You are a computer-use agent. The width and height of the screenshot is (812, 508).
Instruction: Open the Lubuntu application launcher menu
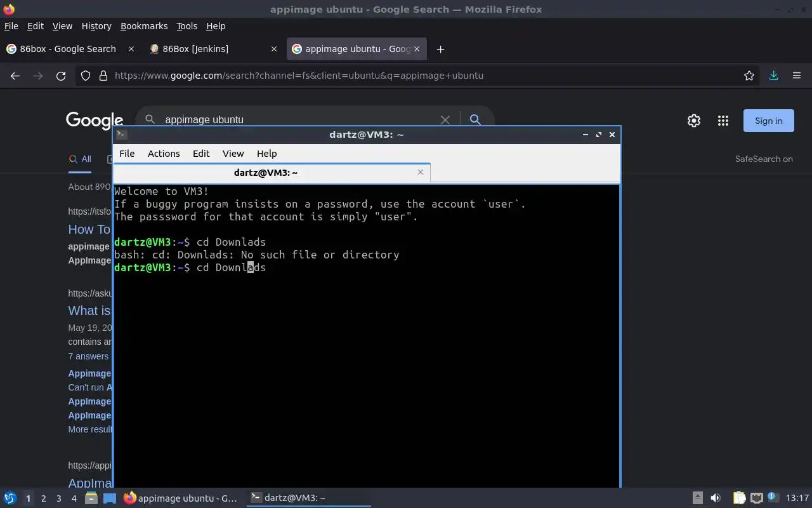pyautogui.click(x=10, y=498)
